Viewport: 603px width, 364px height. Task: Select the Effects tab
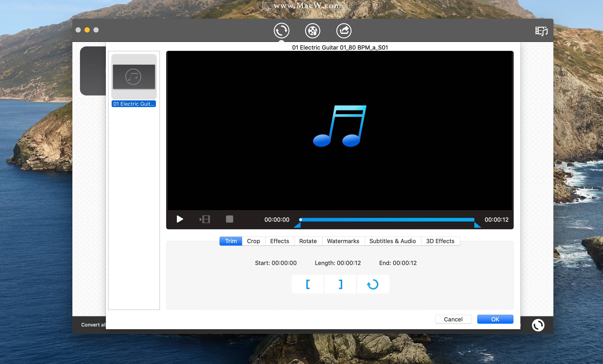coord(279,241)
